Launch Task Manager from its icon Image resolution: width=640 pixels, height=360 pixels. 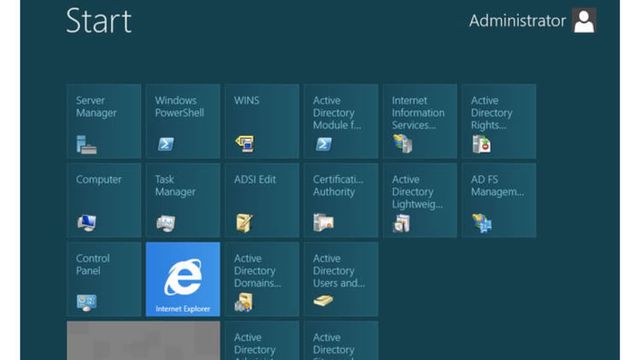[x=166, y=223]
